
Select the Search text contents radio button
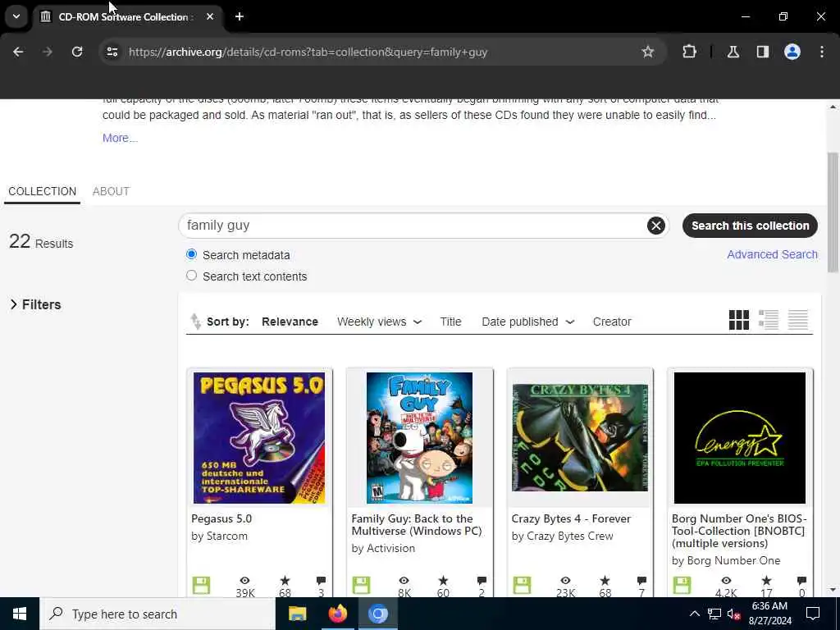[191, 276]
